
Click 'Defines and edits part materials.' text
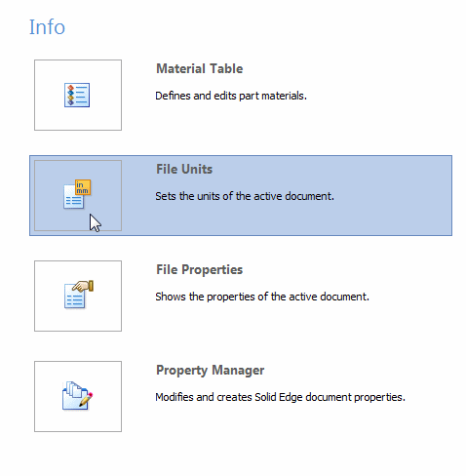pyautogui.click(x=231, y=96)
